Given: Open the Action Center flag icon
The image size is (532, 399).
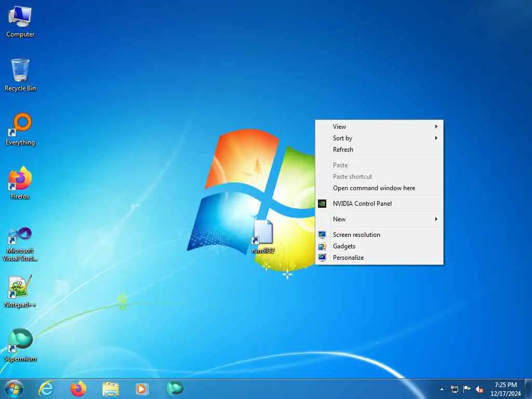Looking at the screenshot, I should (x=467, y=389).
